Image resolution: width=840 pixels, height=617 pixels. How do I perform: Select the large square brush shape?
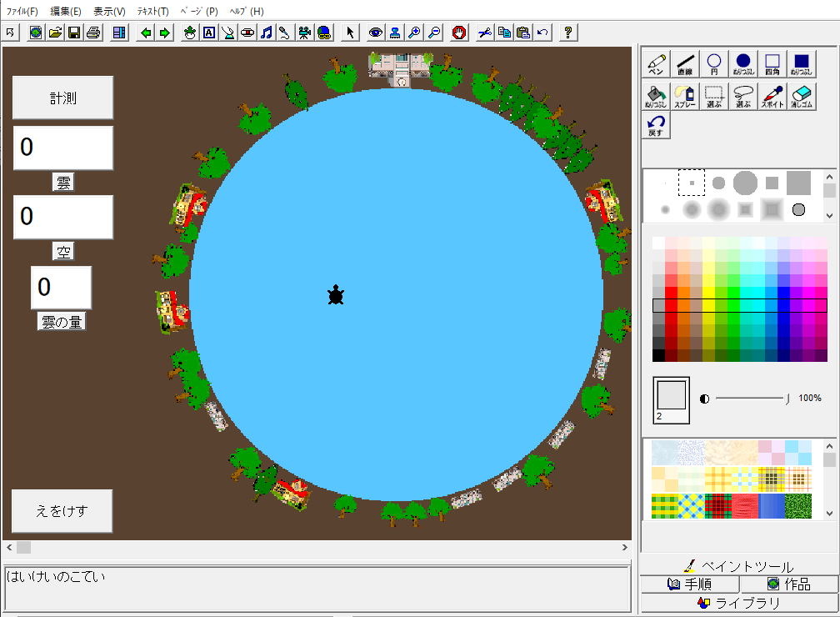(x=798, y=183)
